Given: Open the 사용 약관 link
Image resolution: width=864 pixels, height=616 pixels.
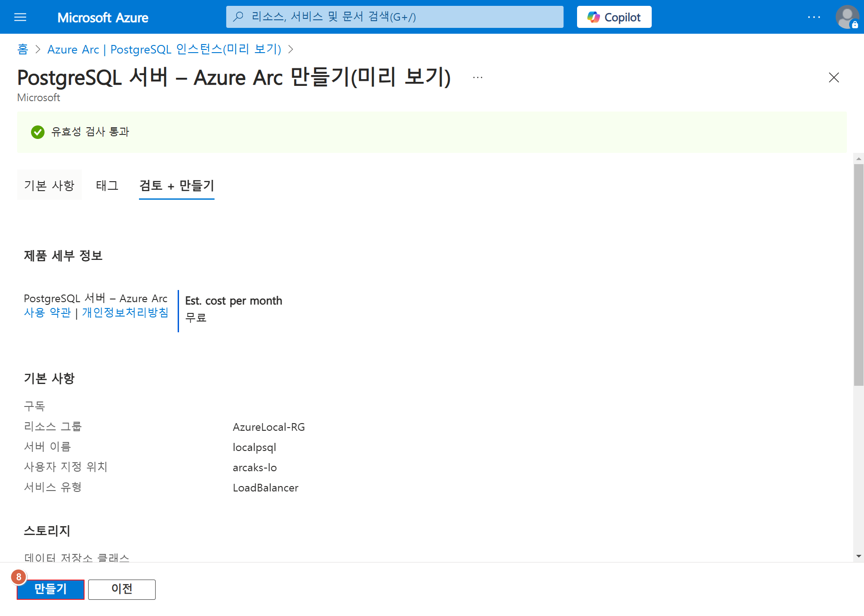Looking at the screenshot, I should click(x=47, y=312).
